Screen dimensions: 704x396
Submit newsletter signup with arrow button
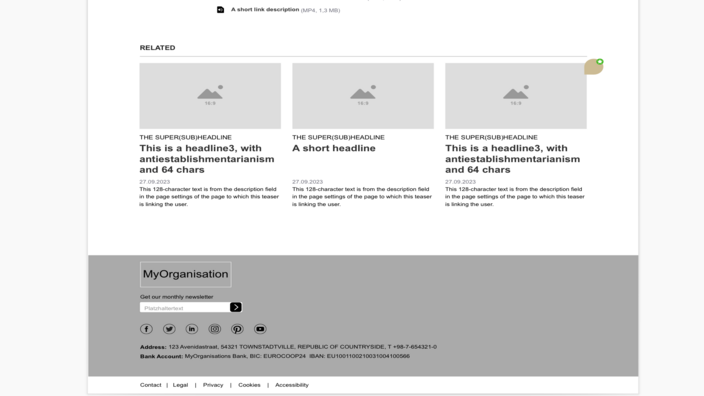tap(236, 307)
